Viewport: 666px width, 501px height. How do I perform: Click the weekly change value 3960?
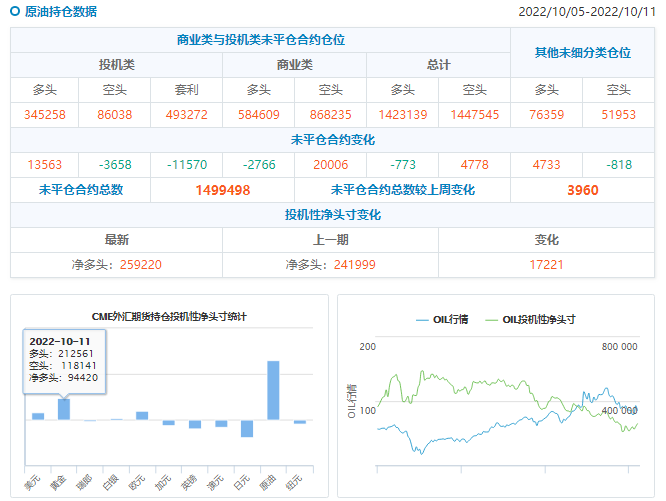(x=582, y=190)
